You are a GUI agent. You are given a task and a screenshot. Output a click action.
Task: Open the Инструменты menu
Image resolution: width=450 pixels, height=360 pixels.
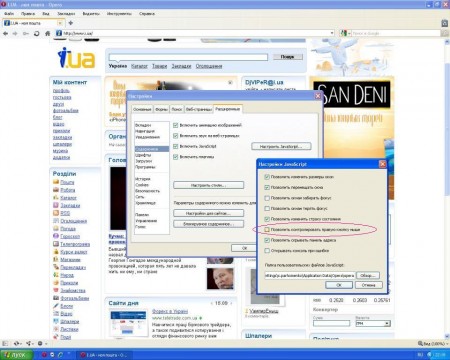tap(119, 14)
